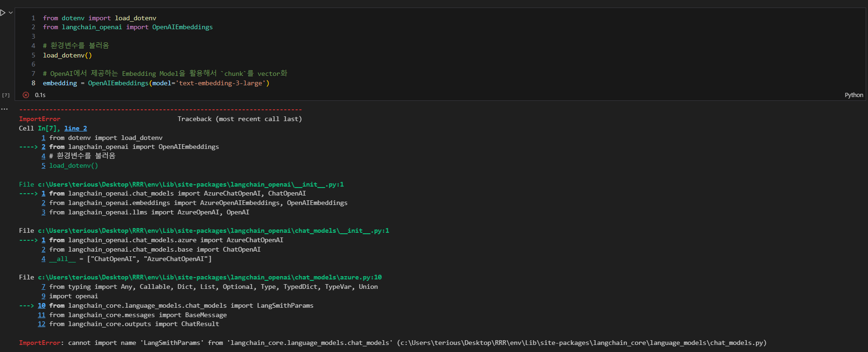Open the run options dropdown beside the play button
Screen dimensions: 868x352
coord(11,13)
